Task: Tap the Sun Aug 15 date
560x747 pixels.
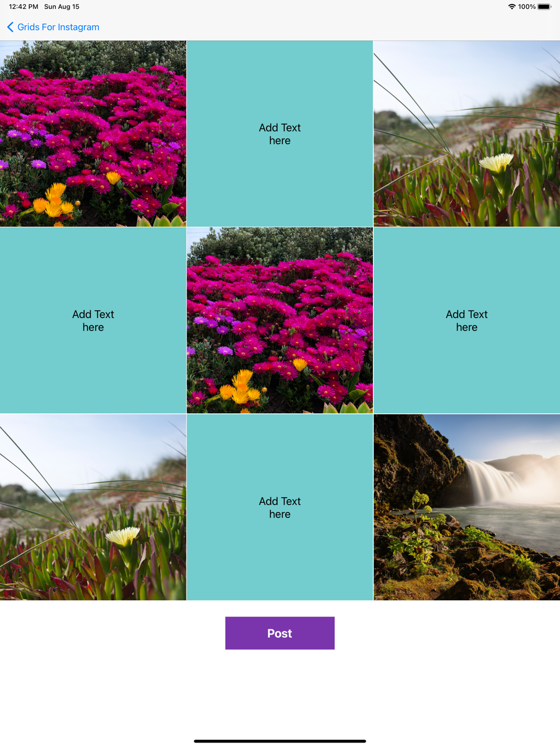Action: point(62,7)
